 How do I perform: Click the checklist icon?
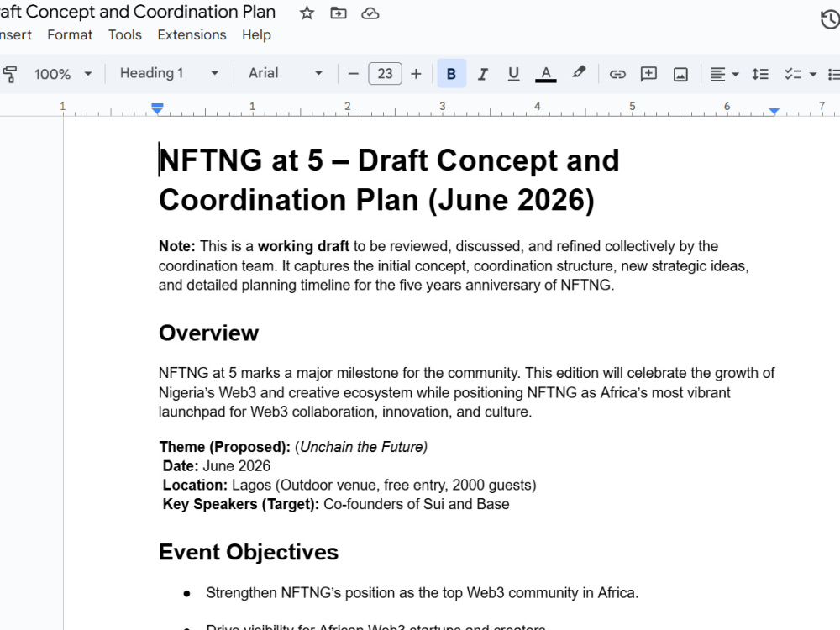[793, 74]
